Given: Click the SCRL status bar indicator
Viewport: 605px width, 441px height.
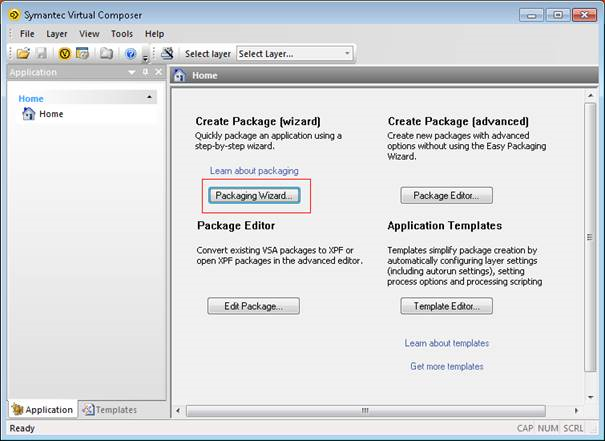Looking at the screenshot, I should pos(573,428).
